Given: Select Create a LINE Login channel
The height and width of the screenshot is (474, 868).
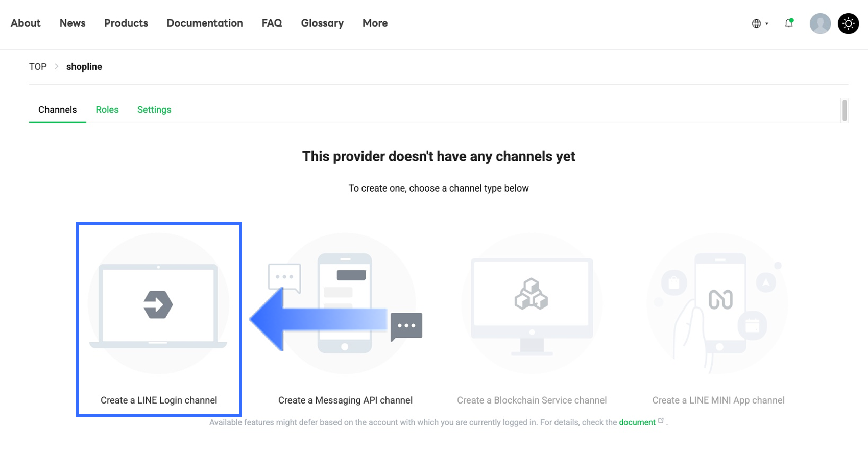Looking at the screenshot, I should tap(159, 400).
